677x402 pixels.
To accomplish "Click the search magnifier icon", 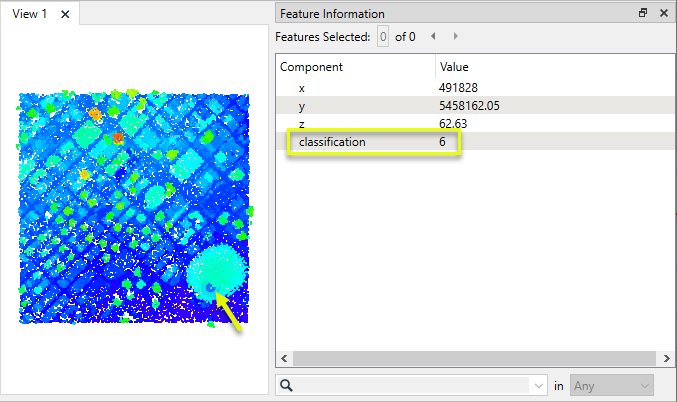I will pos(286,384).
